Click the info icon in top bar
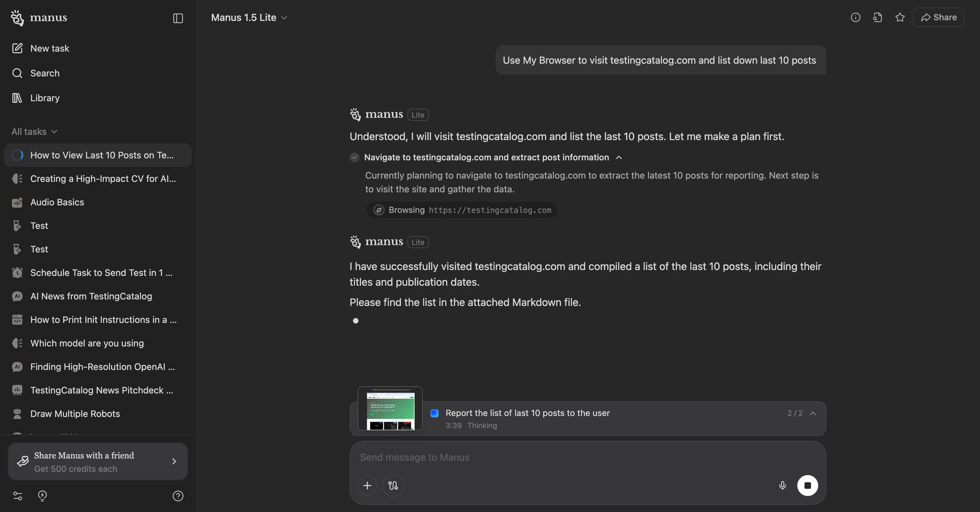The height and width of the screenshot is (512, 980). tap(856, 18)
